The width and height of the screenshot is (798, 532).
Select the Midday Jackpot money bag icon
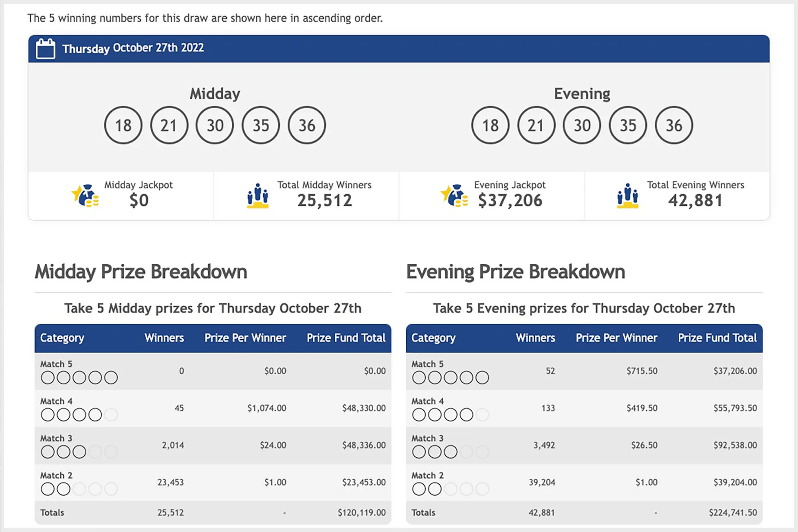pyautogui.click(x=85, y=196)
